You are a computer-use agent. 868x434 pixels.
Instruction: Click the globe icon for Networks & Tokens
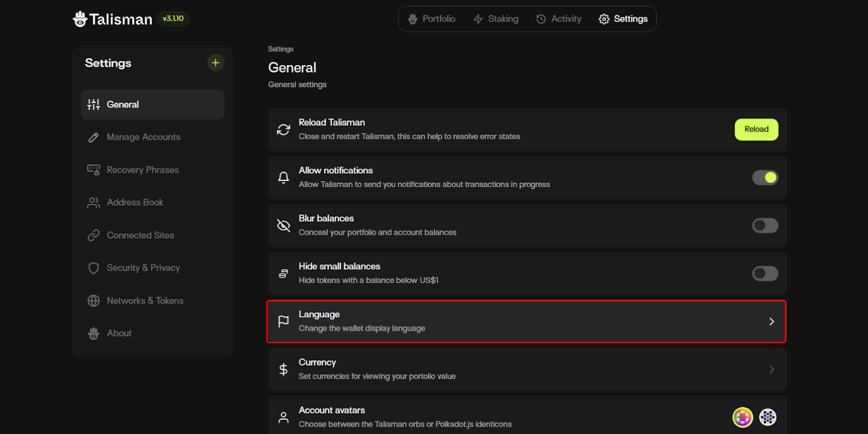93,301
